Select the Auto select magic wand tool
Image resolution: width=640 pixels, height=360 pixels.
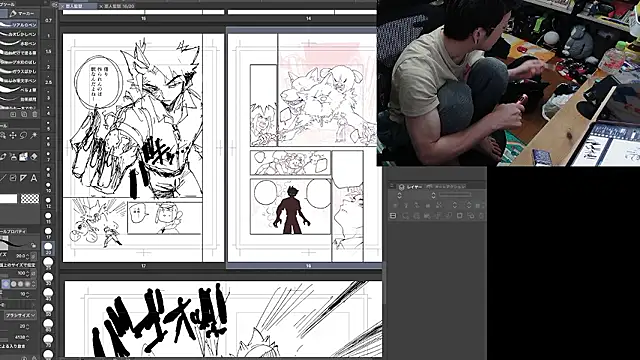click(34, 135)
